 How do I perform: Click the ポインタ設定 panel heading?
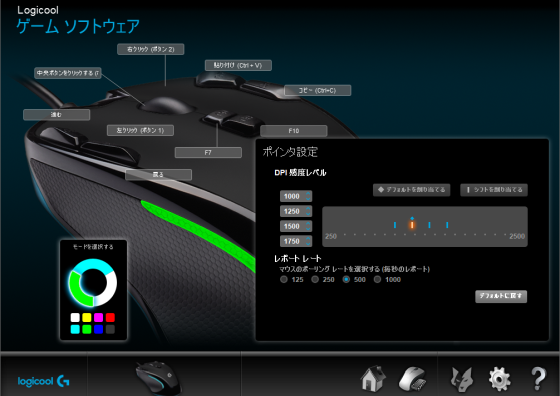tap(290, 152)
